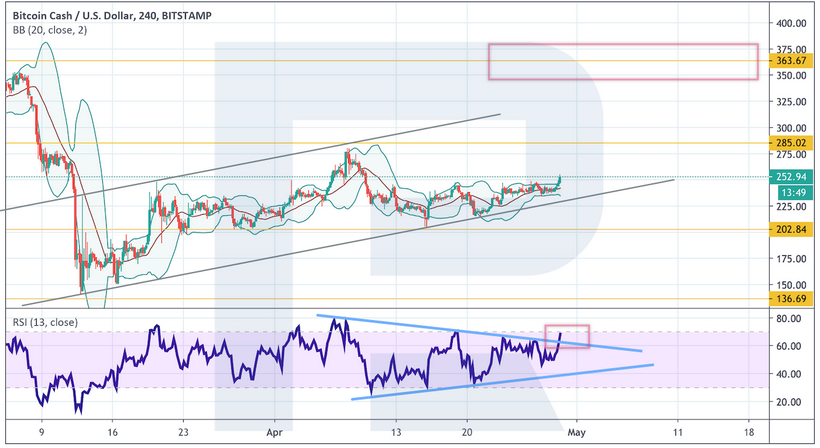The width and height of the screenshot is (820, 448).
Task: Click the small pink rectangle on RSI pane
Action: click(x=566, y=336)
